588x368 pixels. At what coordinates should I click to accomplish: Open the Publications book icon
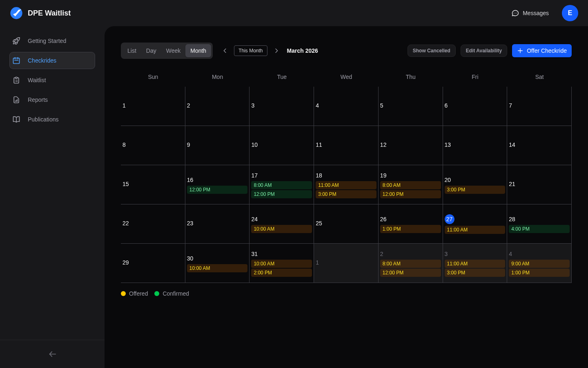(x=16, y=119)
